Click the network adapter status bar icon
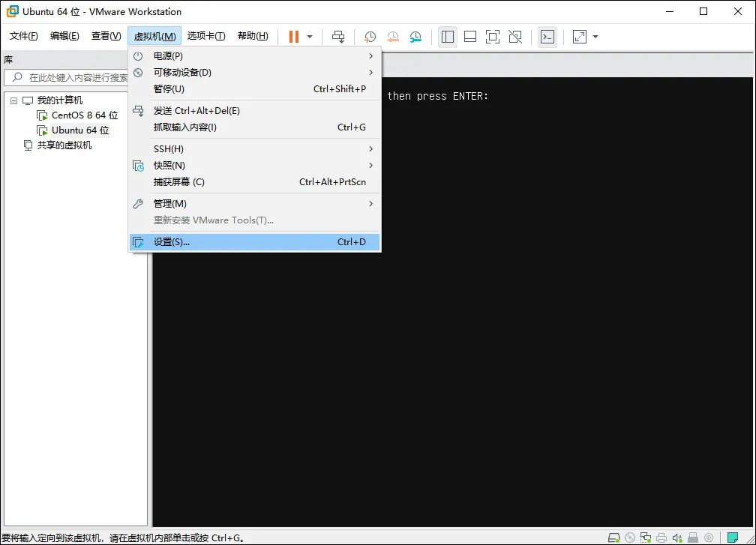This screenshot has height=545, width=756. pyautogui.click(x=646, y=538)
